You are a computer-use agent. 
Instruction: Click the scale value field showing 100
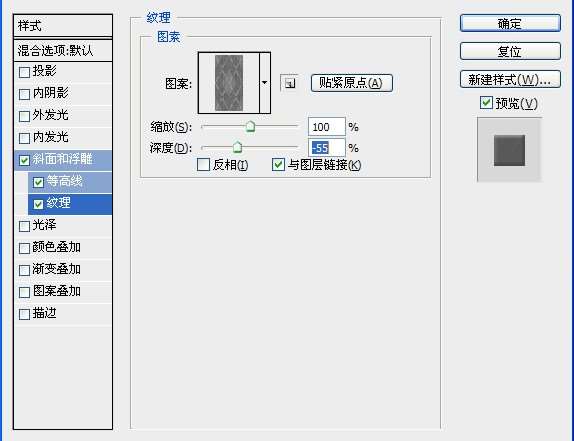point(327,127)
